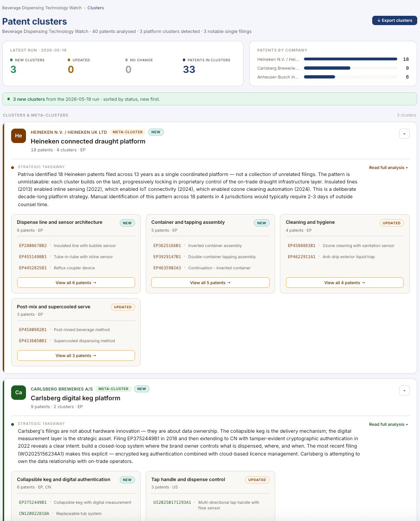Open Dispense line and sensor architecture title
This screenshot has height=521, width=420.
(60, 222)
